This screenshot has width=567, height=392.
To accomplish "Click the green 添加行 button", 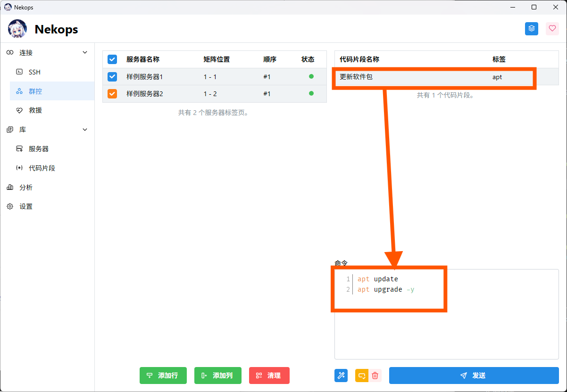I will click(x=163, y=376).
